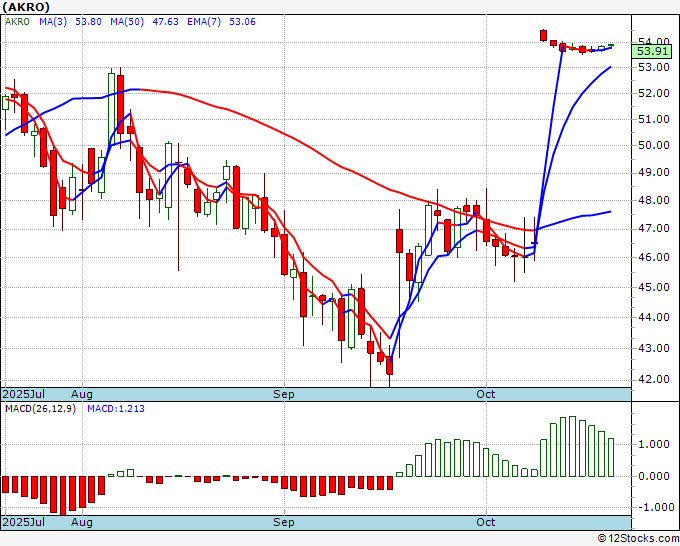Click the 44.00 price axis label
Screen dimensions: 680x546
click(x=654, y=317)
